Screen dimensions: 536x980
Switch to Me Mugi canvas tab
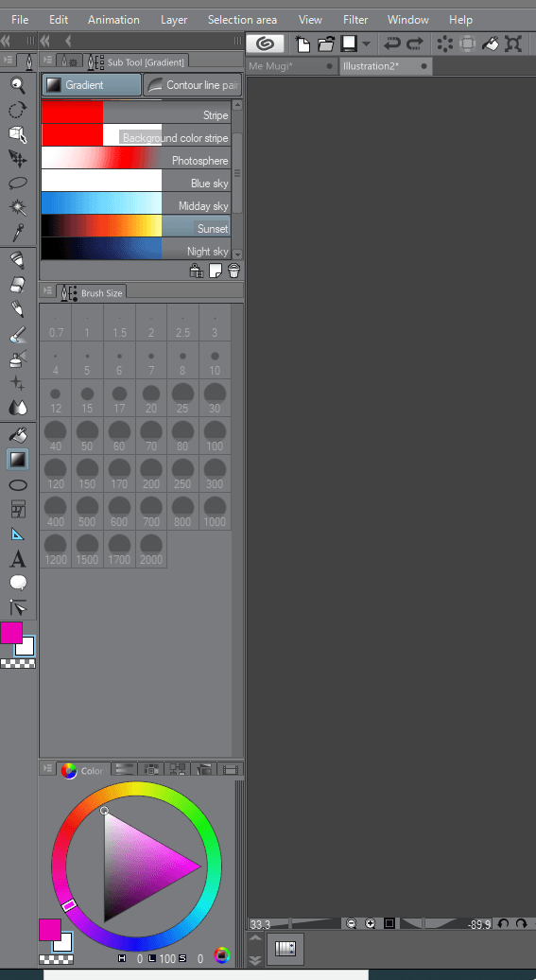tap(292, 66)
